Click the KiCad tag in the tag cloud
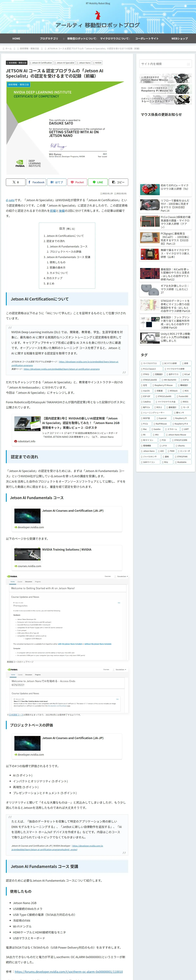196x980 pixels. coord(186,374)
